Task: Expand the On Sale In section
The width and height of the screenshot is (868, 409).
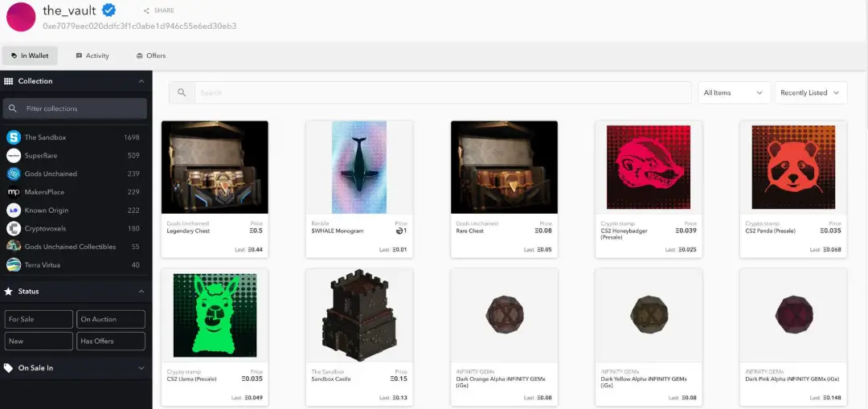Action: [x=141, y=368]
